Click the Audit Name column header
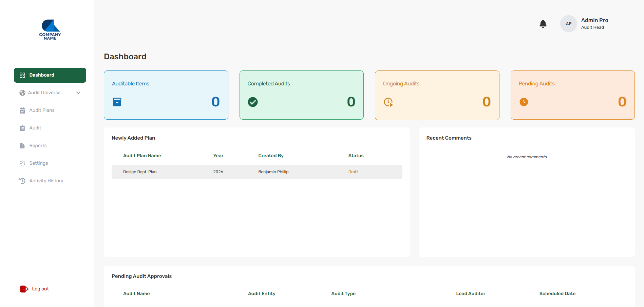644x307 pixels. pos(136,294)
